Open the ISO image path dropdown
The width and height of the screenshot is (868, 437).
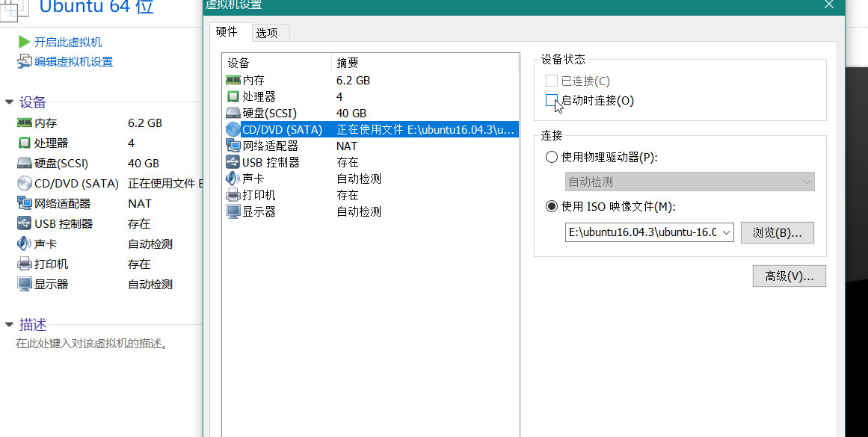pos(724,232)
